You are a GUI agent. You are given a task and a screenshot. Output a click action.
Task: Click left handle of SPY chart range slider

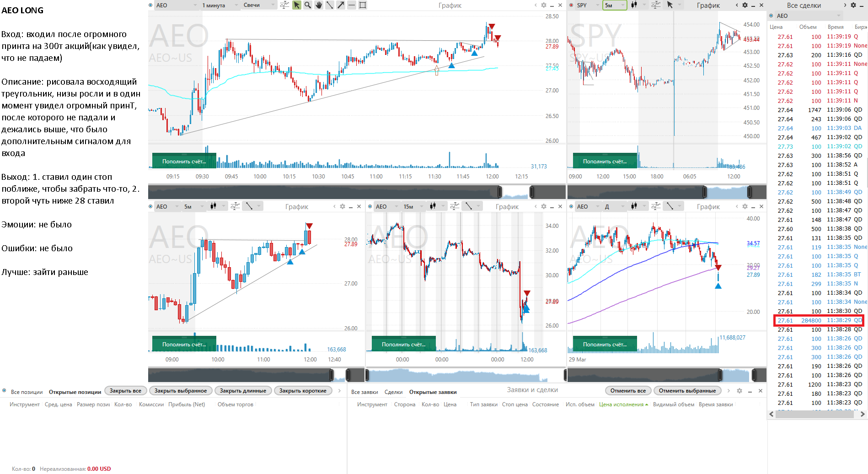coord(704,192)
